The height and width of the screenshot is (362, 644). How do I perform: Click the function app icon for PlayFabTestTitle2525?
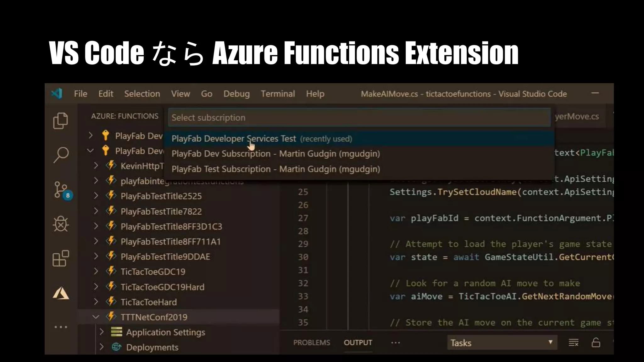111,195
